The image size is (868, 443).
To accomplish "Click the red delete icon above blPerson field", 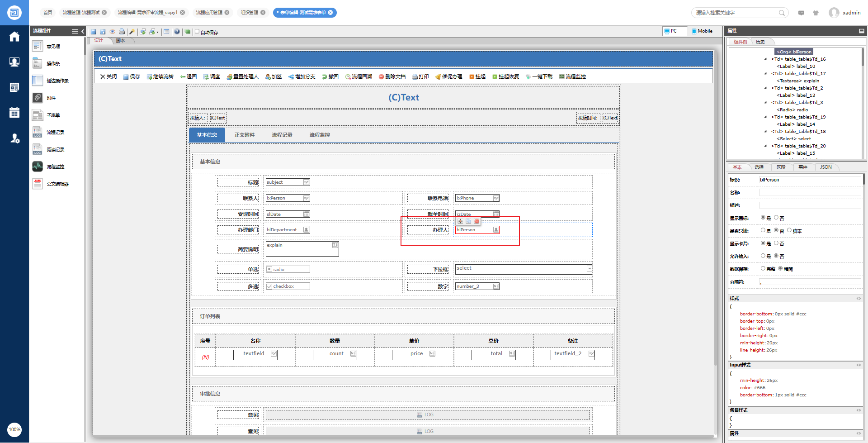I will [x=476, y=221].
